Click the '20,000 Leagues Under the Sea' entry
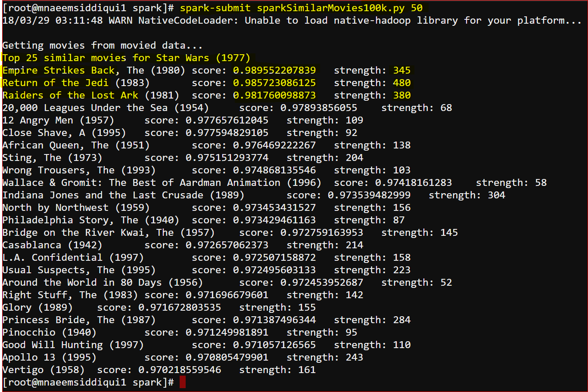The height and width of the screenshot is (392, 588). click(106, 108)
